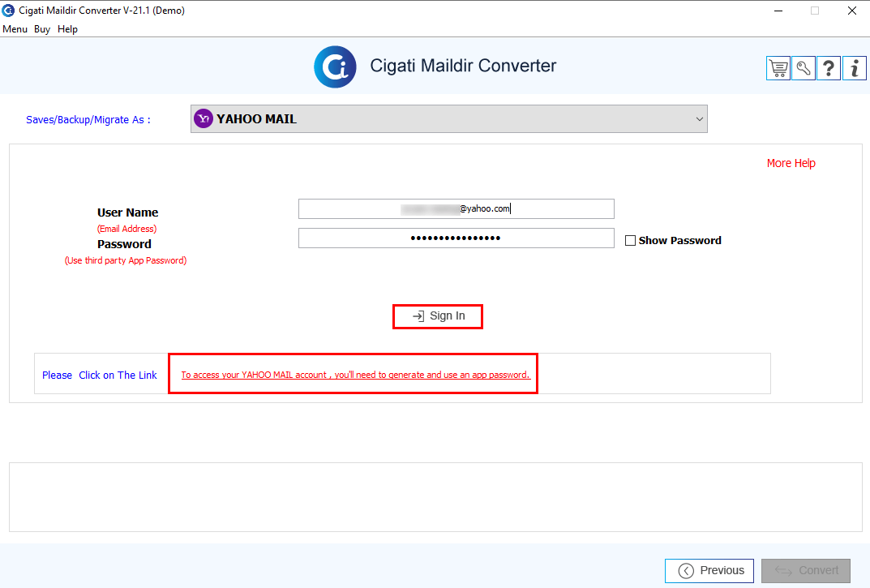This screenshot has width=870, height=588.
Task: Open the generate app password link
Action: tap(356, 375)
